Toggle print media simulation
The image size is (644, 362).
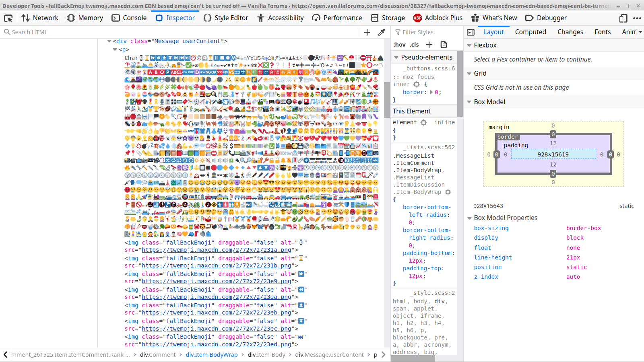pos(444,45)
